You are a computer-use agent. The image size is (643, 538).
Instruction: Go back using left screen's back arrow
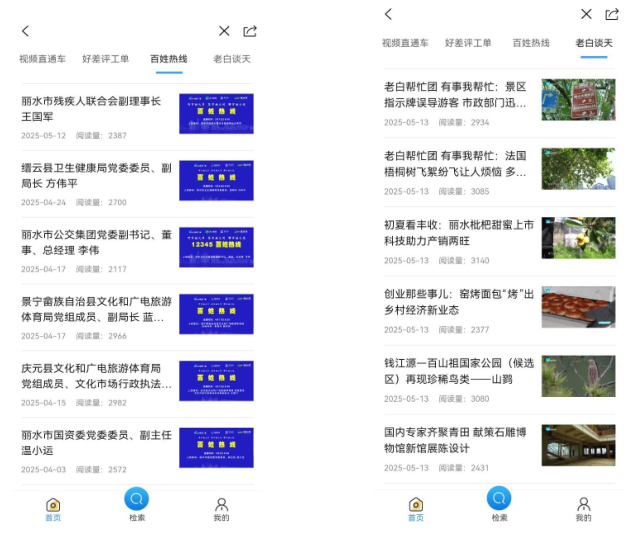pyautogui.click(x=25, y=31)
